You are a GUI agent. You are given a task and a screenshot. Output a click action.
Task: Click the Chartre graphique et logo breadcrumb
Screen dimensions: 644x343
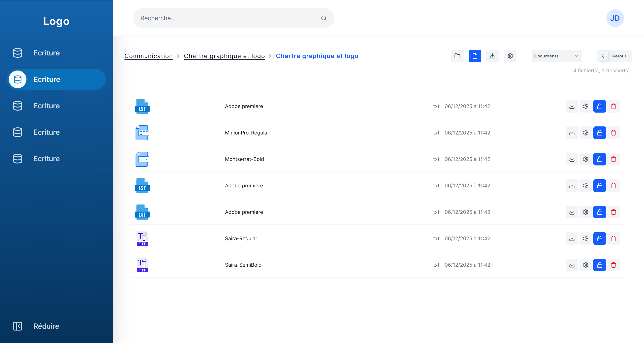pyautogui.click(x=224, y=56)
